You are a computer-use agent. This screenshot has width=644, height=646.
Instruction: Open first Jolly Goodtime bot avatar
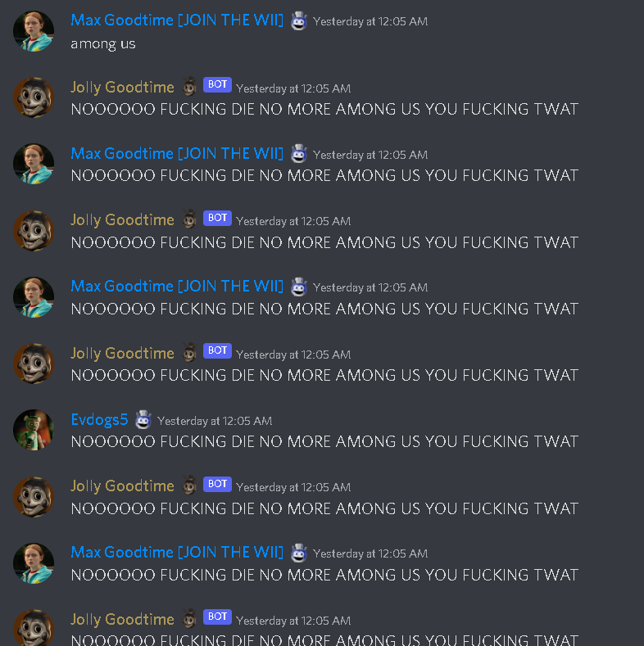click(34, 97)
